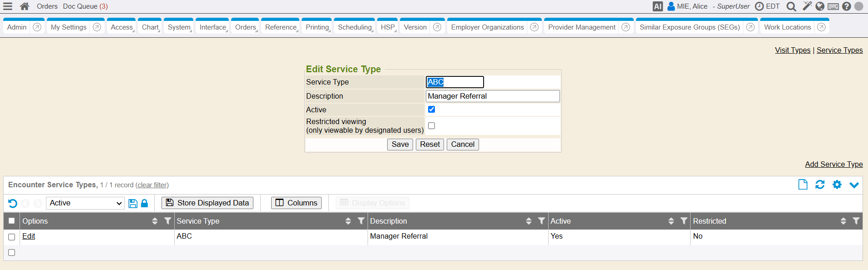Open the on-screen keyboard icon

(x=833, y=6)
